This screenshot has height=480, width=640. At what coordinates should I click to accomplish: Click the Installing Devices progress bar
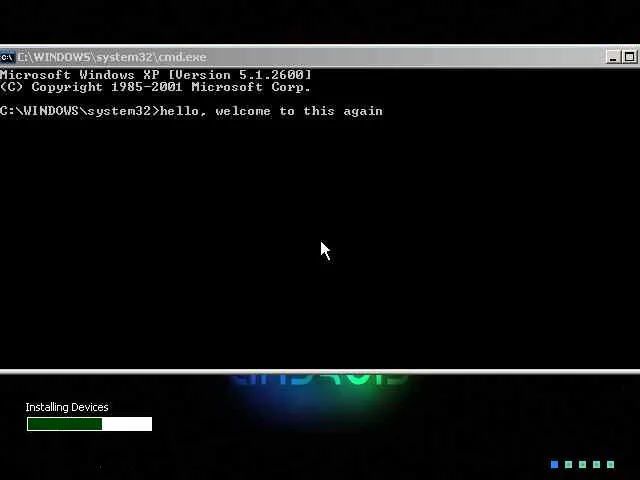pos(89,424)
